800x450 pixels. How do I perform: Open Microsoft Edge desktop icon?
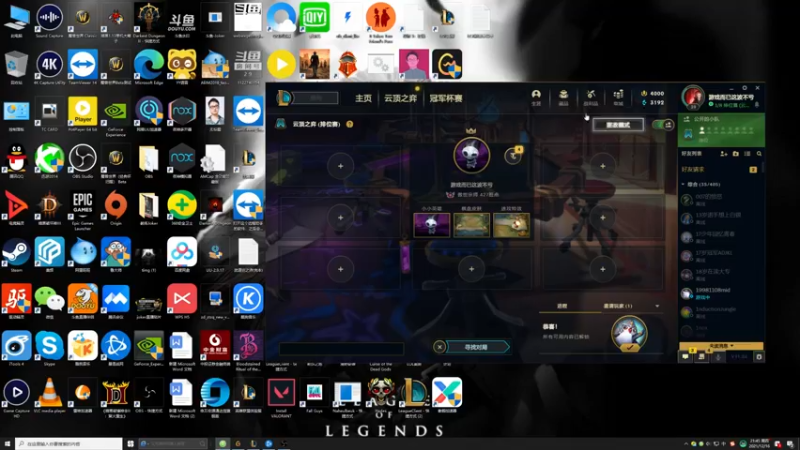148,66
